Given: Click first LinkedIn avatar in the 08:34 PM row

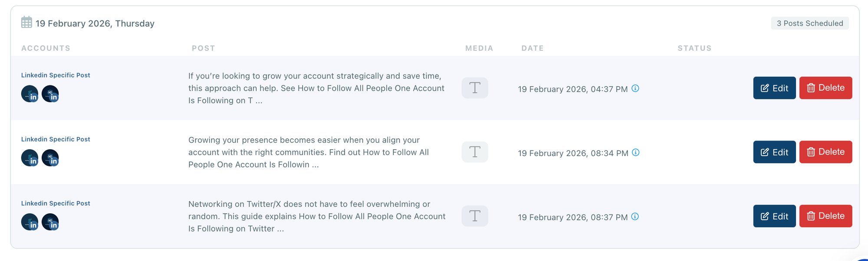Looking at the screenshot, I should pyautogui.click(x=30, y=158).
